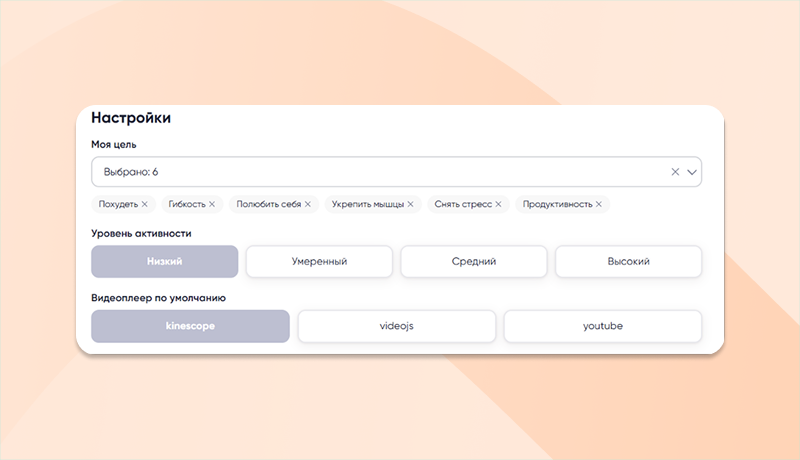800x460 pixels.
Task: Choose youtube as default video player
Action: (x=603, y=326)
